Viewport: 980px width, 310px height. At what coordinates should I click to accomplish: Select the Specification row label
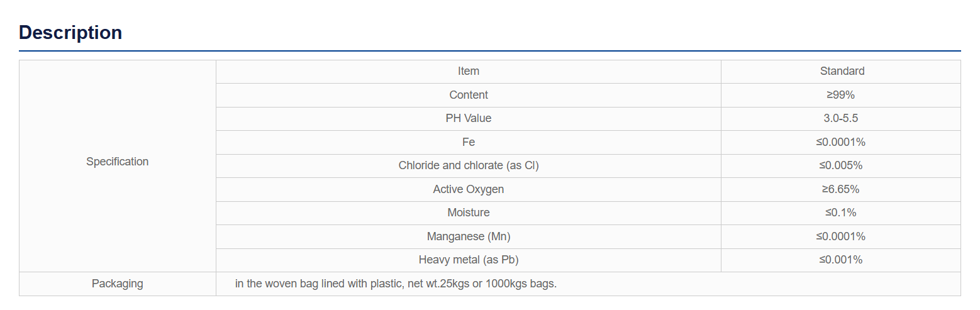coord(118,162)
